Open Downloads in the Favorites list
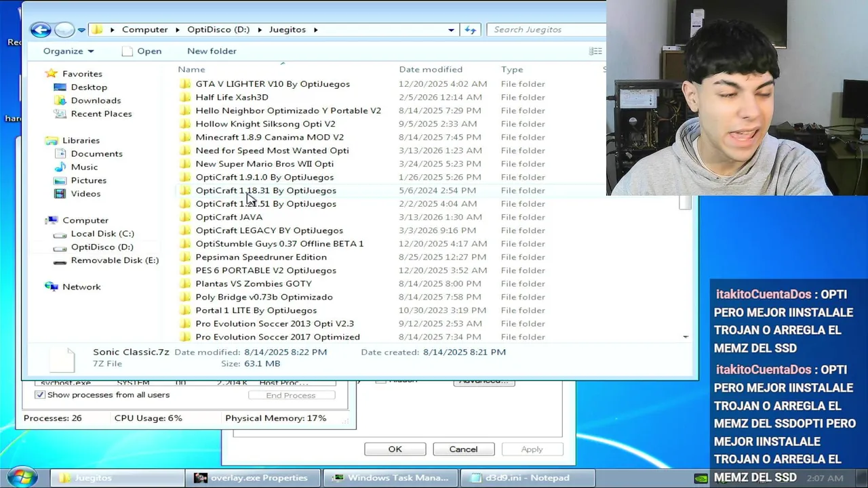 click(96, 100)
